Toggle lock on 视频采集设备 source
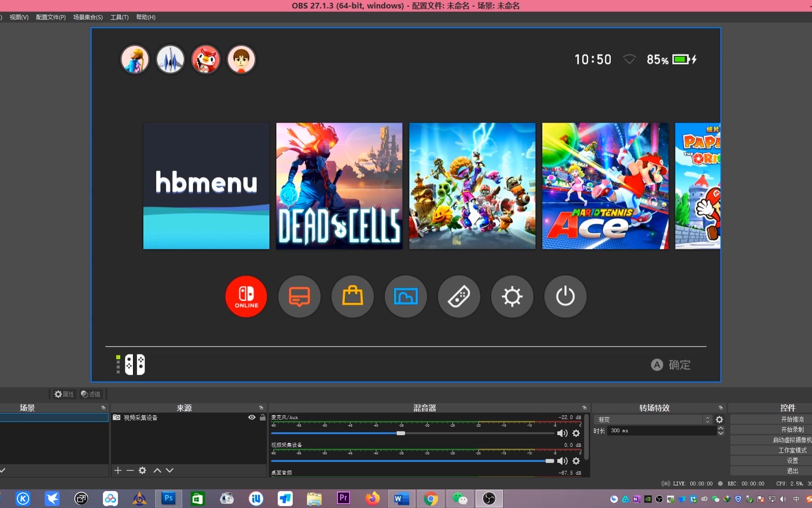The width and height of the screenshot is (812, 508). point(263,418)
